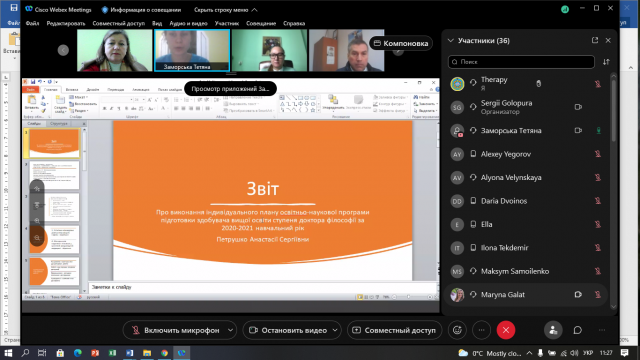Select Заморська Тетяна video thumbnail
640x360 pixels.
pyautogui.click(x=192, y=50)
